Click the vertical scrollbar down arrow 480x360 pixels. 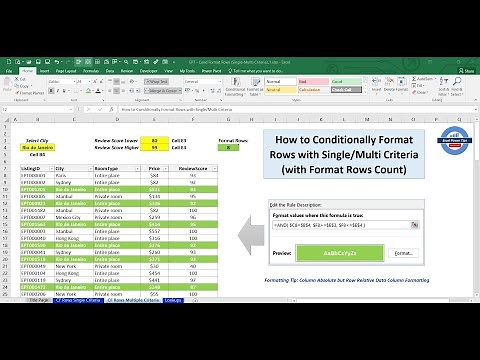tap(477, 294)
